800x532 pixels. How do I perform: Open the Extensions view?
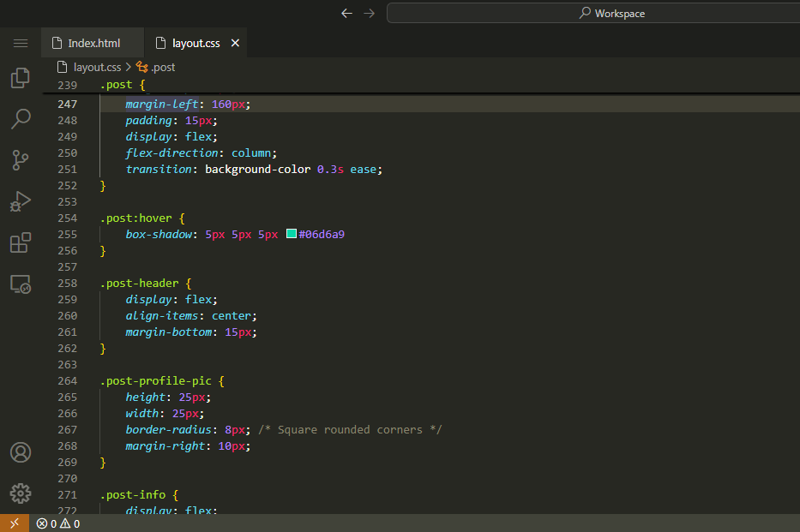[x=21, y=242]
